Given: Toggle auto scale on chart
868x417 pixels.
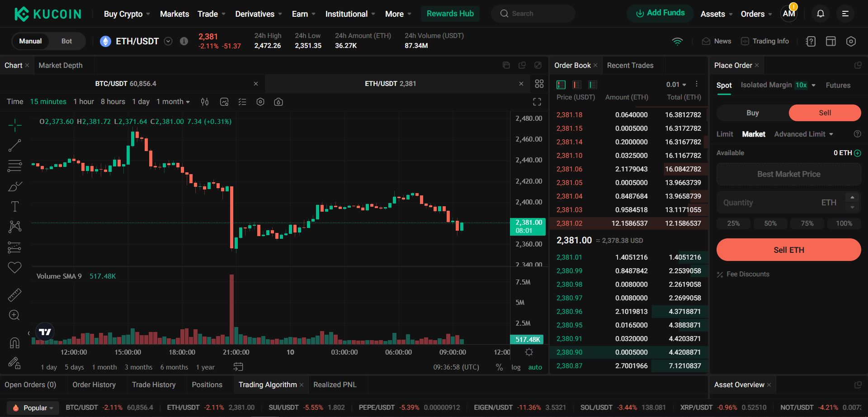Looking at the screenshot, I should pyautogui.click(x=535, y=367).
